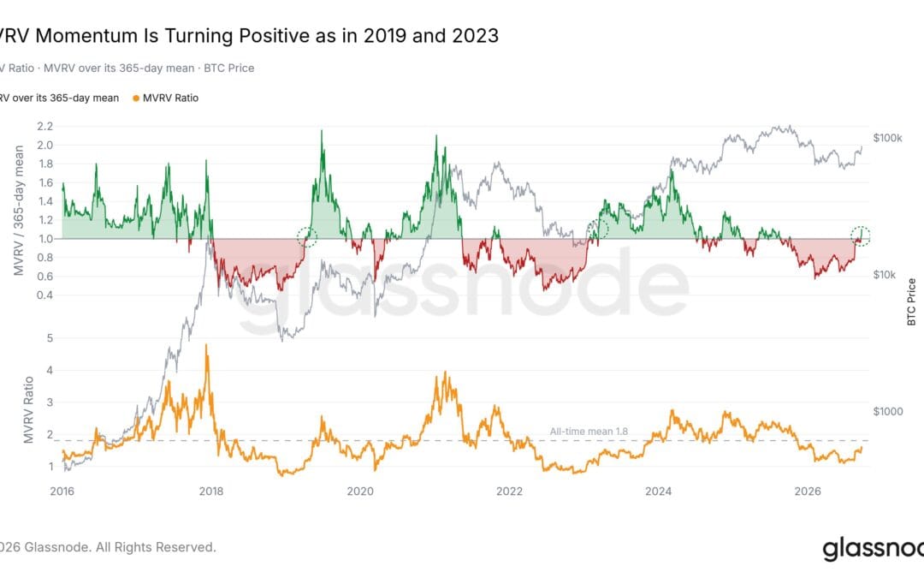Click the 2026 dotted green circle marker
924x578 pixels.
tap(861, 236)
